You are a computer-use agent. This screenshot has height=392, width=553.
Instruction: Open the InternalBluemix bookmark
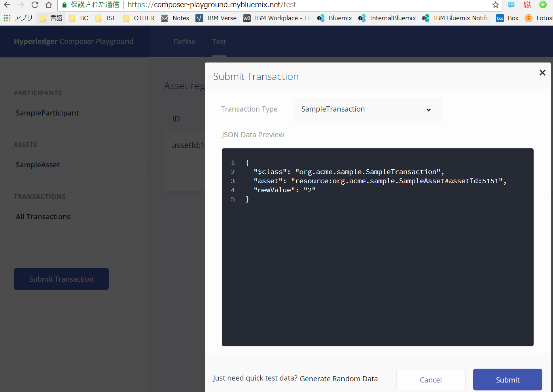click(386, 18)
